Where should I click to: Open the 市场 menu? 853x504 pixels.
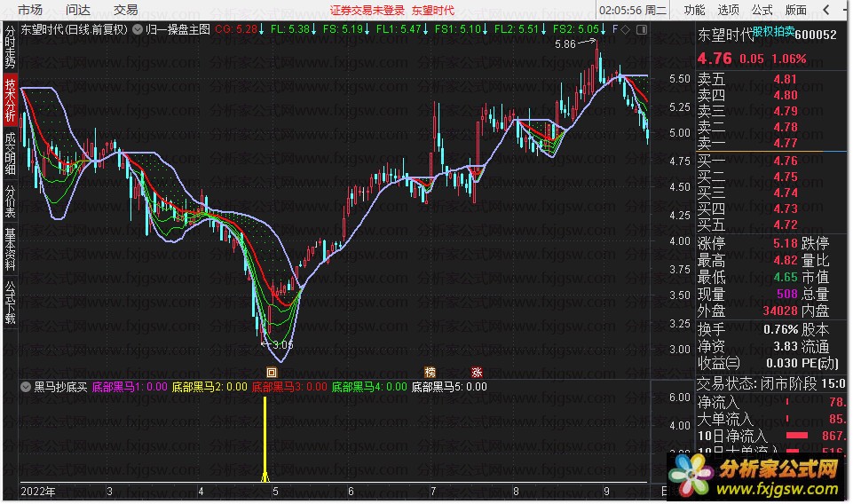30,10
